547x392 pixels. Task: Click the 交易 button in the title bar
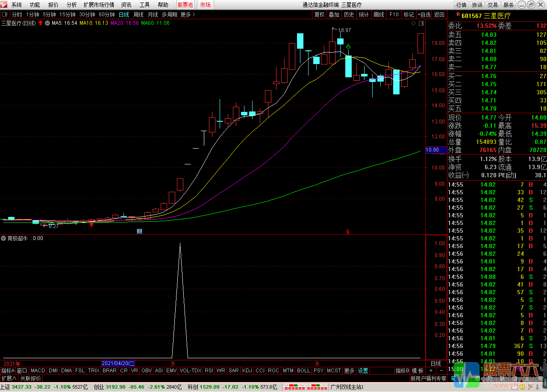pos(493,5)
